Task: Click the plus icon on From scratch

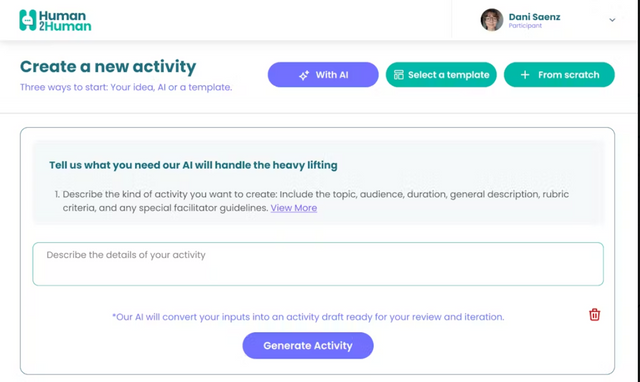Action: point(525,75)
